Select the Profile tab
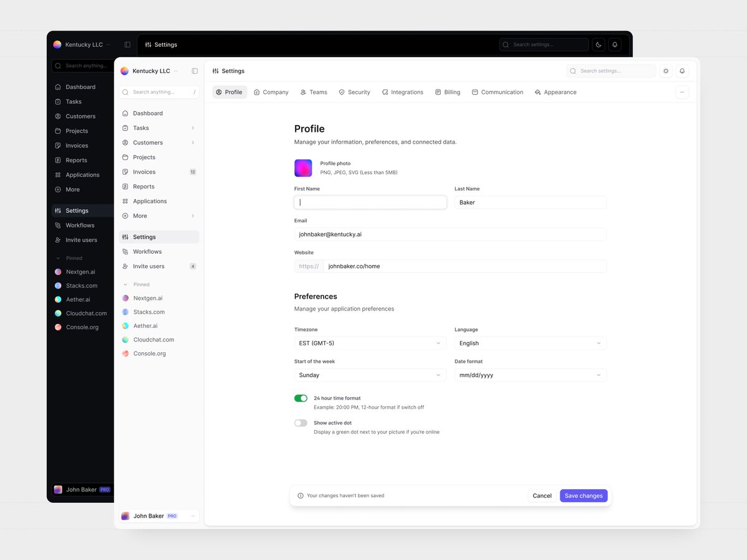 click(229, 92)
